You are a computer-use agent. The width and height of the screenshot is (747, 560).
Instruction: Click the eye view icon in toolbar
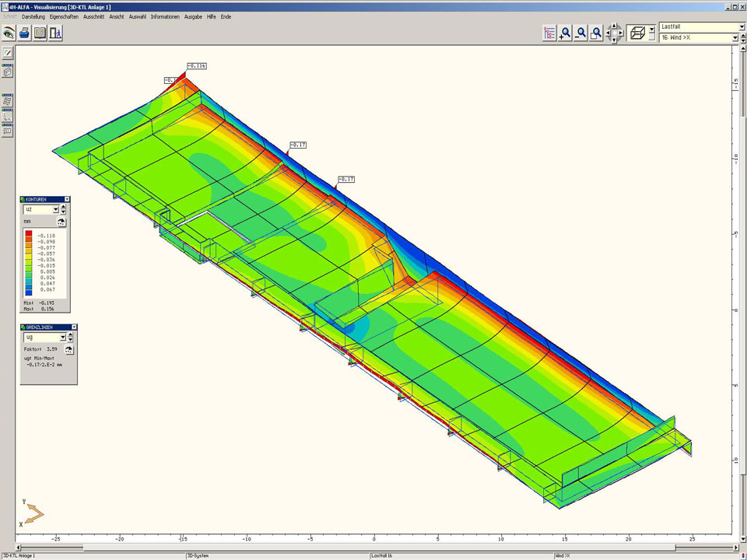(x=9, y=33)
